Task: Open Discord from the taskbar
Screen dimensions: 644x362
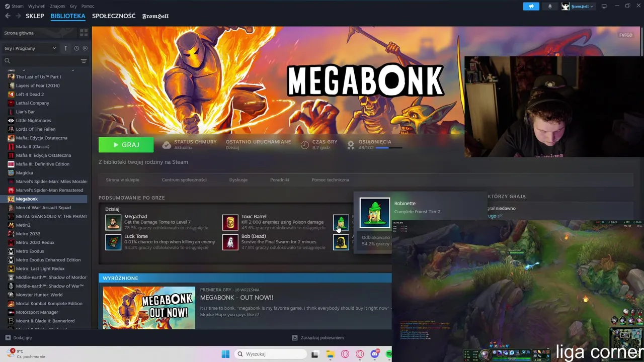Action: (x=375, y=354)
